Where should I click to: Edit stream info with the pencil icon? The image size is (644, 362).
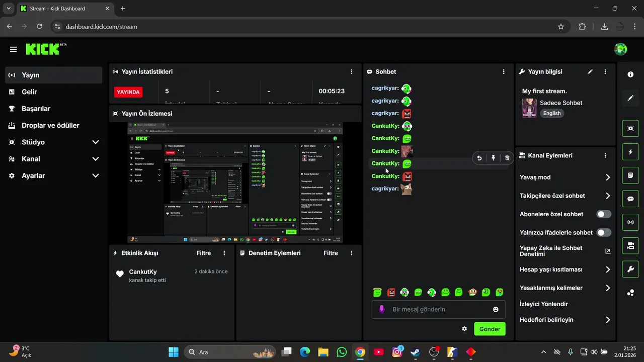[x=590, y=72]
